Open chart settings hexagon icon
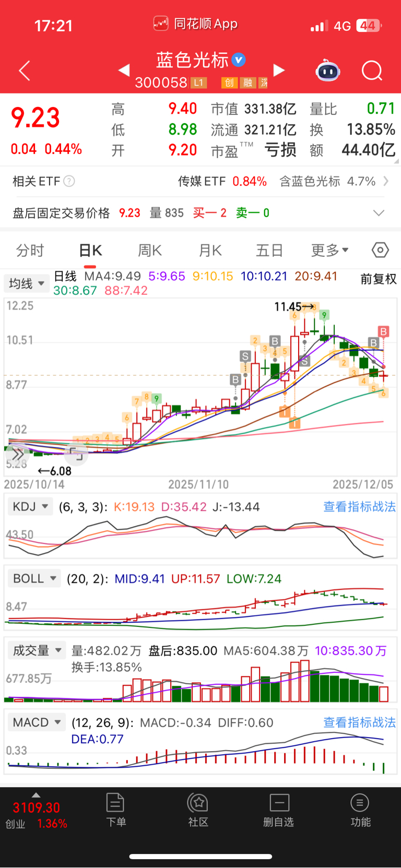Screen dimensions: 401x868 click(380, 251)
